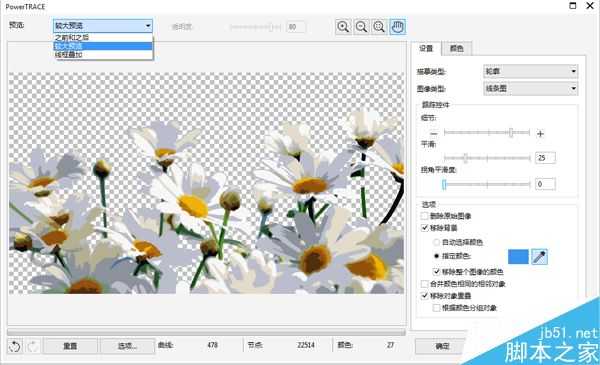Click the transparency value field showing 80
This screenshot has width=600, height=365.
point(296,27)
